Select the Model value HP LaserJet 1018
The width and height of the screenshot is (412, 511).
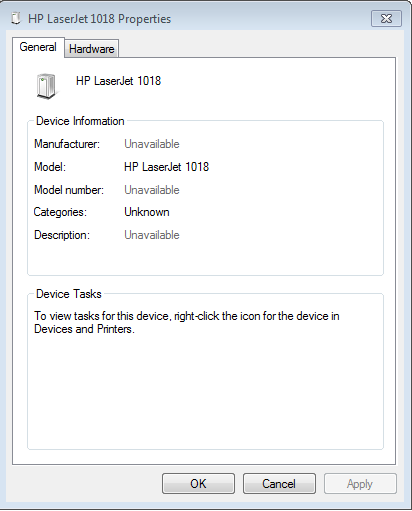166,167
